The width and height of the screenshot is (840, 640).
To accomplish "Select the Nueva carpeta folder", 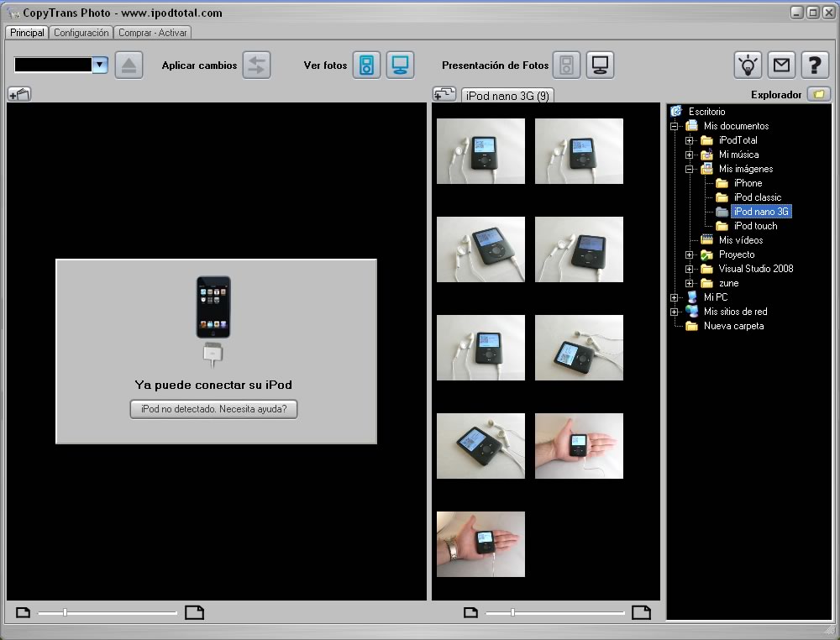I will point(733,326).
